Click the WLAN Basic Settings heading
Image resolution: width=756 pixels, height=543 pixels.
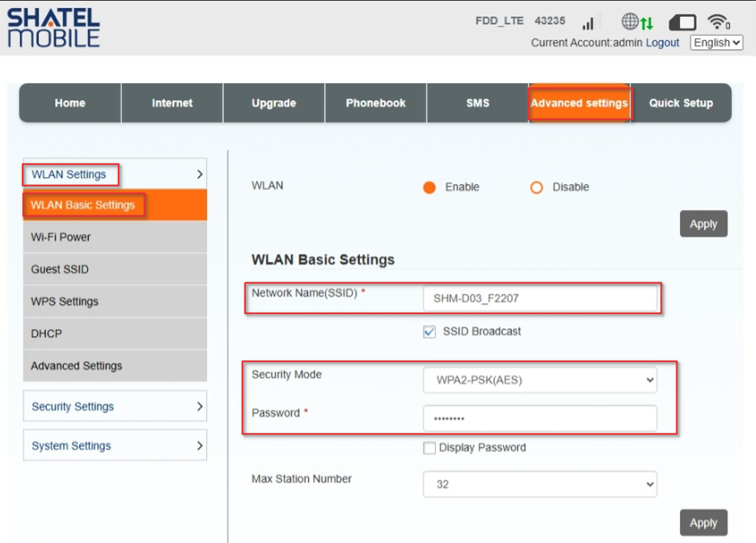323,260
